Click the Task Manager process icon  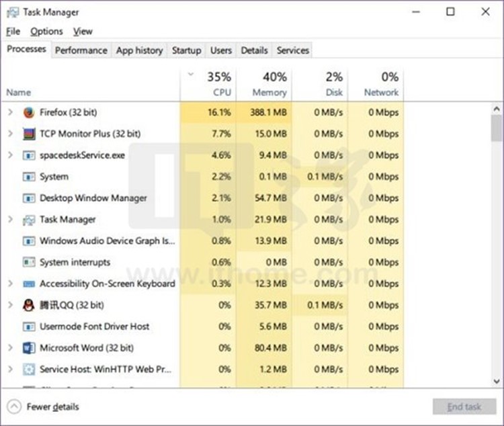pyautogui.click(x=29, y=220)
